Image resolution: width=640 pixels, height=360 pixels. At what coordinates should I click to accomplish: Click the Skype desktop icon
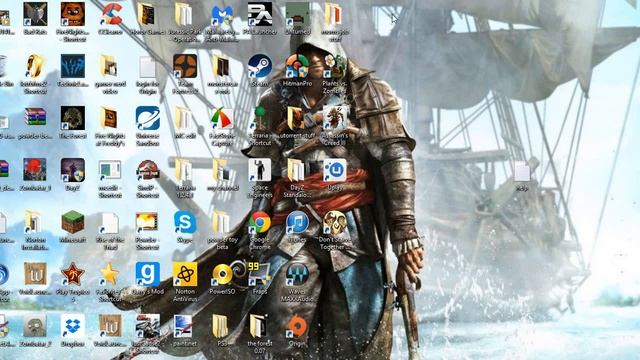pos(185,222)
